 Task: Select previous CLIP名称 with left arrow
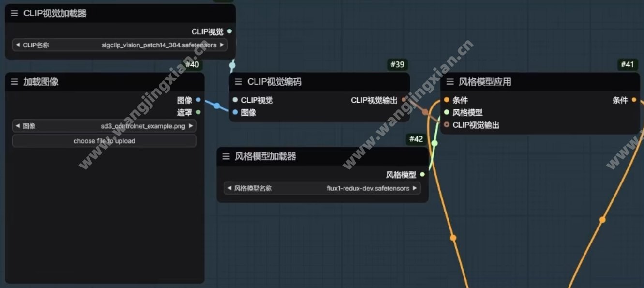[18, 45]
